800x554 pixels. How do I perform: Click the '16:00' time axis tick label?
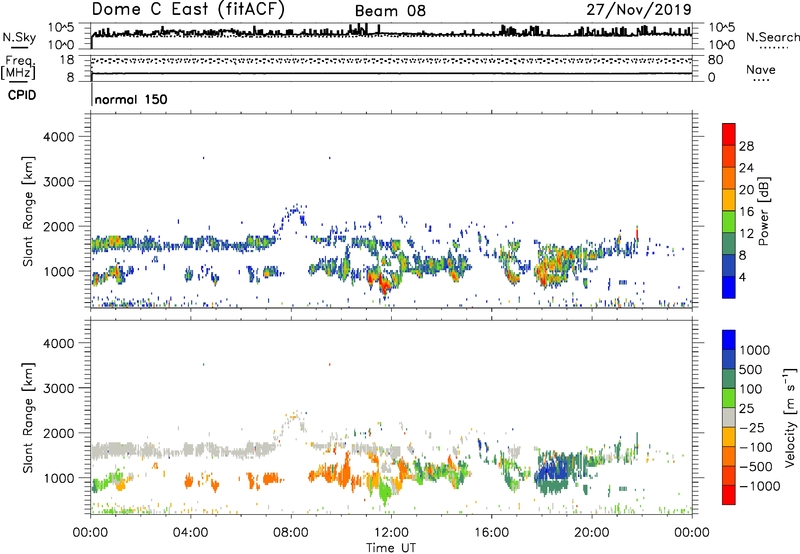[x=491, y=533]
